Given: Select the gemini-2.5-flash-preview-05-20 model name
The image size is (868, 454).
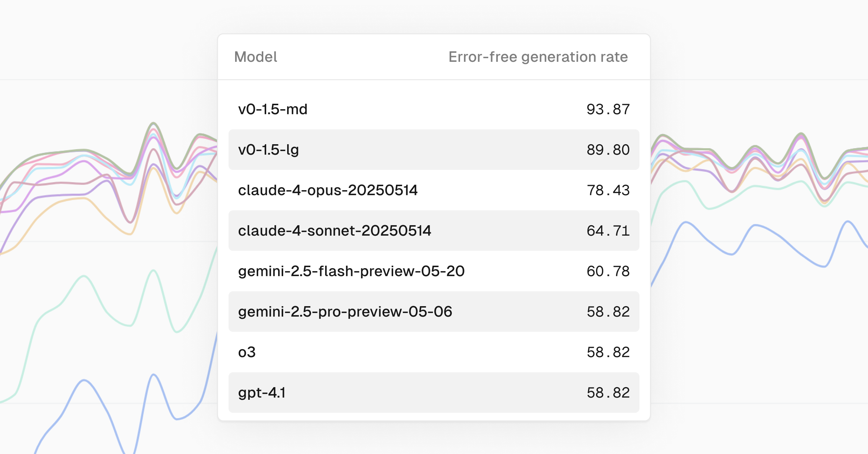Looking at the screenshot, I should click(351, 271).
